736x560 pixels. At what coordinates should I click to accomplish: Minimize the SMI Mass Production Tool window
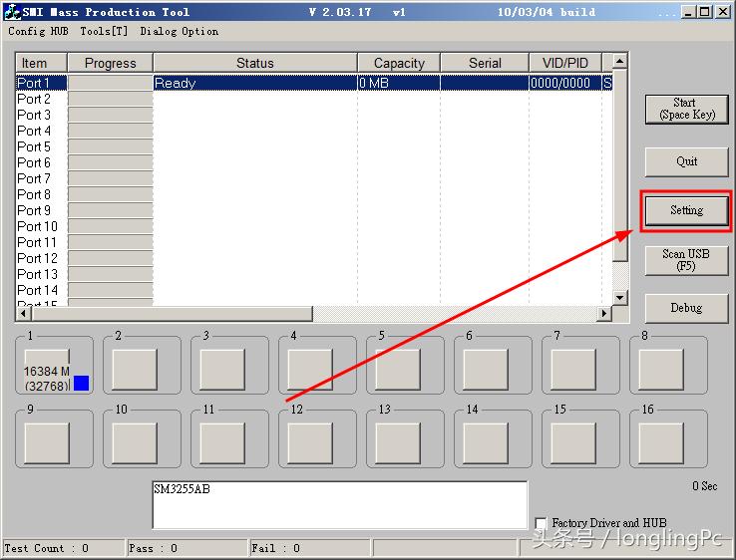point(688,12)
